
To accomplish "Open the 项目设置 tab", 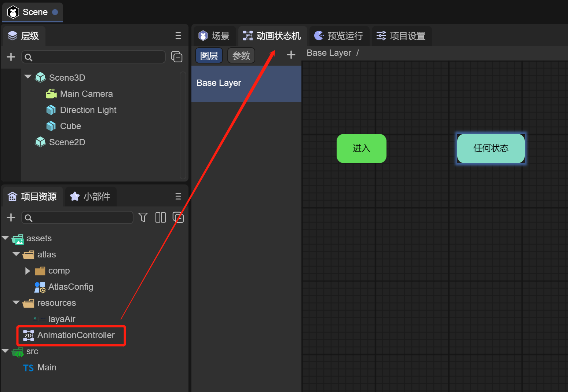I will tap(401, 36).
